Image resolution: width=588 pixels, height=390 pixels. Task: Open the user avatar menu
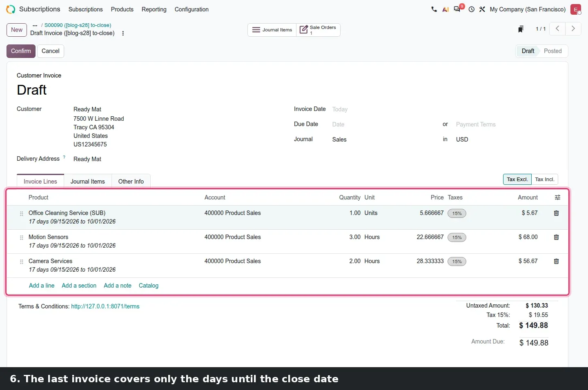pos(576,9)
